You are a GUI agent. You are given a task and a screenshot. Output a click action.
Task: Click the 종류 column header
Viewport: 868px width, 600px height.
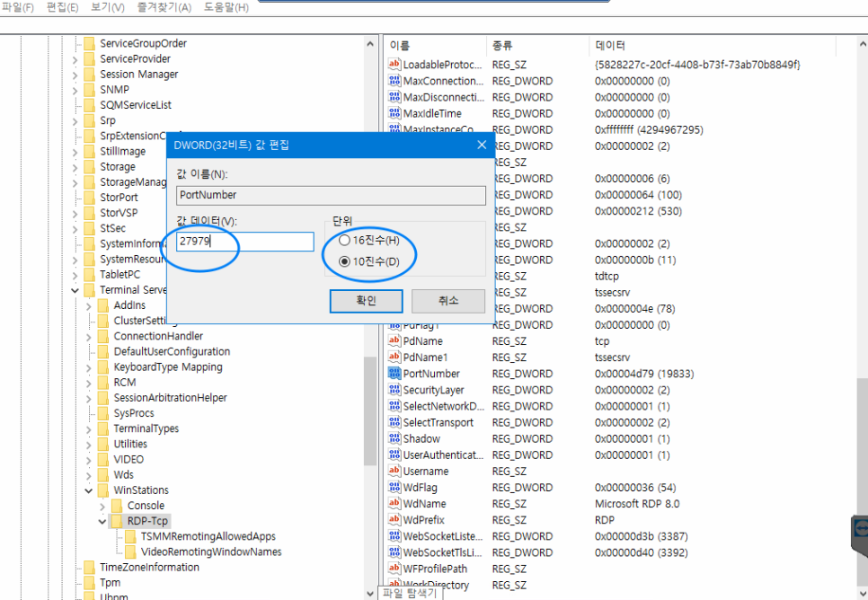(x=537, y=46)
